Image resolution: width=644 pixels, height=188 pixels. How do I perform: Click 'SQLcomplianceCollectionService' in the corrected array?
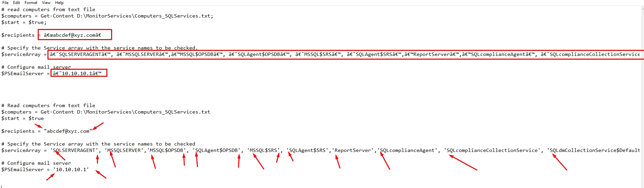pos(492,150)
